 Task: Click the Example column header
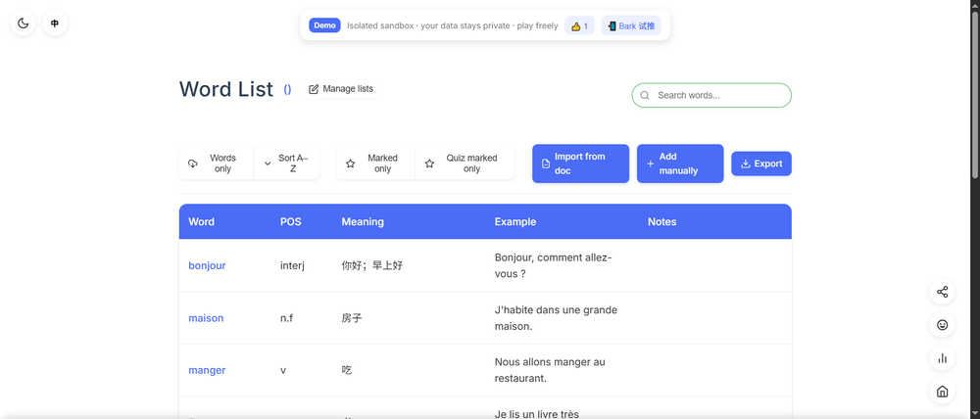pyautogui.click(x=515, y=221)
